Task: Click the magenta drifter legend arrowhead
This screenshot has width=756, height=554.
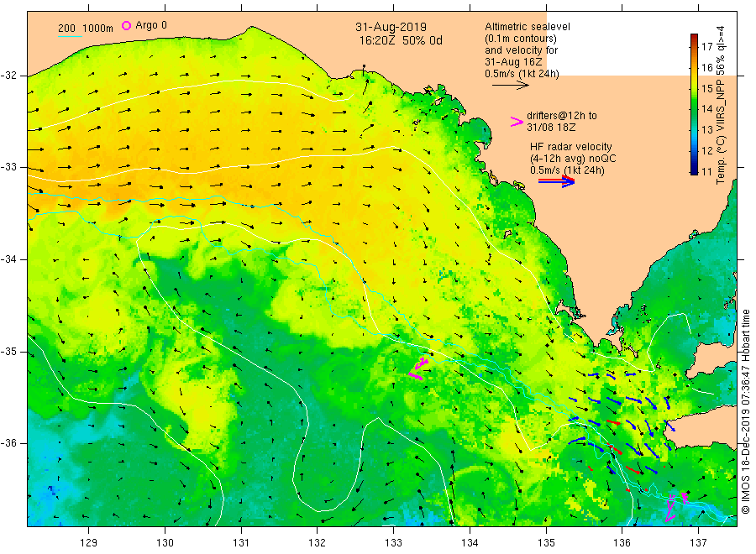Action: tap(517, 122)
